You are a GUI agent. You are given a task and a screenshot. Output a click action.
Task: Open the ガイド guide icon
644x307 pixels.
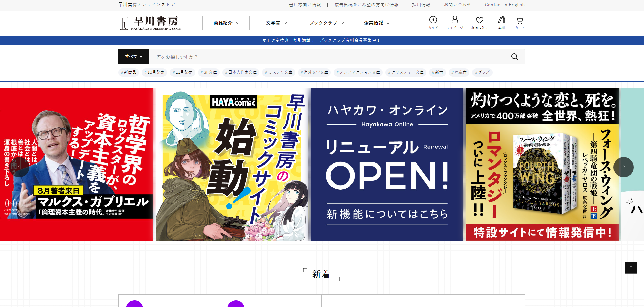pos(433,22)
